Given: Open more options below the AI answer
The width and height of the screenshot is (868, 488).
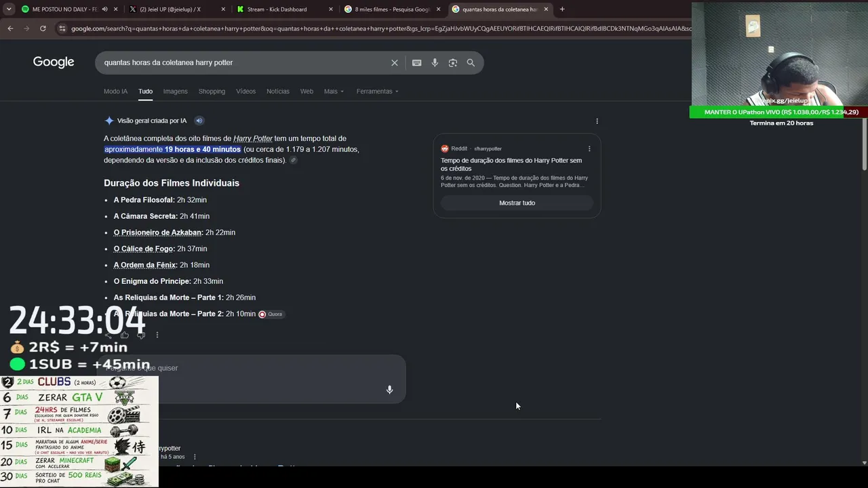Looking at the screenshot, I should [157, 335].
